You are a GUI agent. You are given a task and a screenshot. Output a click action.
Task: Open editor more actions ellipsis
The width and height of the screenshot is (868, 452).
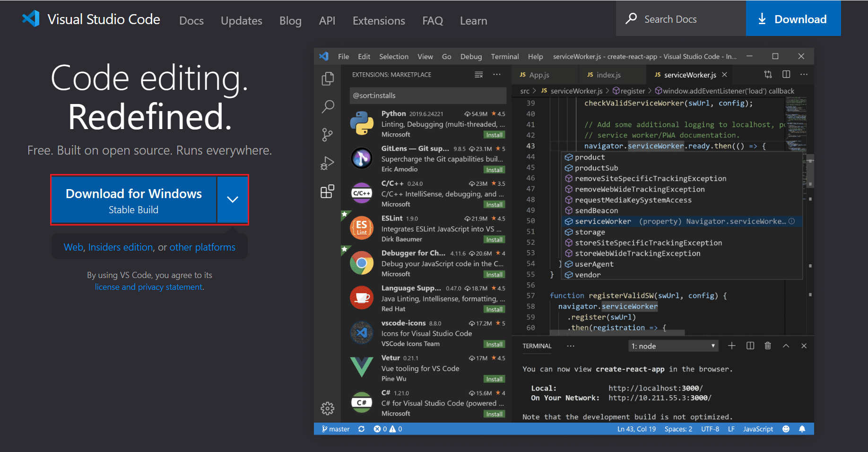[x=804, y=74]
